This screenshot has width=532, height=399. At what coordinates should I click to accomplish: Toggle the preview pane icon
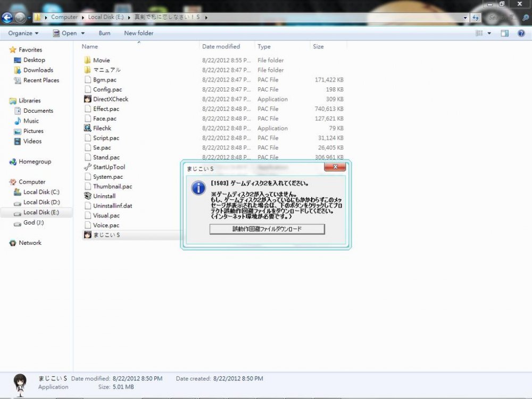(504, 33)
